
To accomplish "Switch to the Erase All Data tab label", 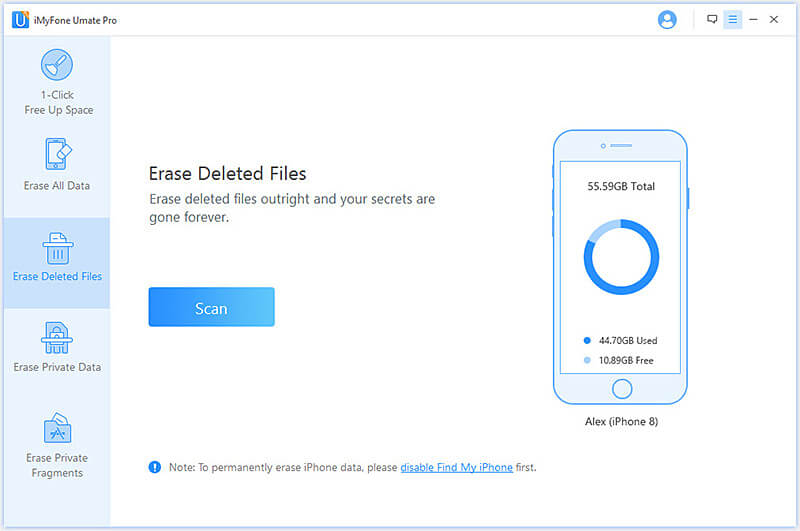I will point(57,186).
